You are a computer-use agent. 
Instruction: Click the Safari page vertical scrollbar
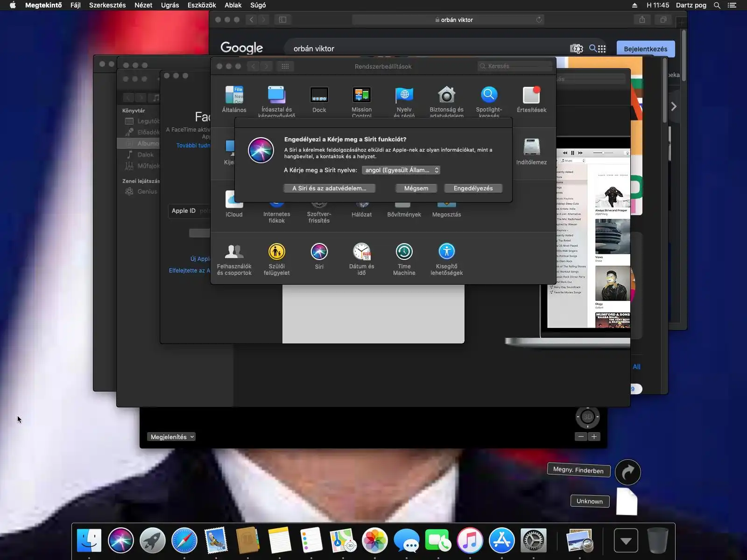(684, 56)
